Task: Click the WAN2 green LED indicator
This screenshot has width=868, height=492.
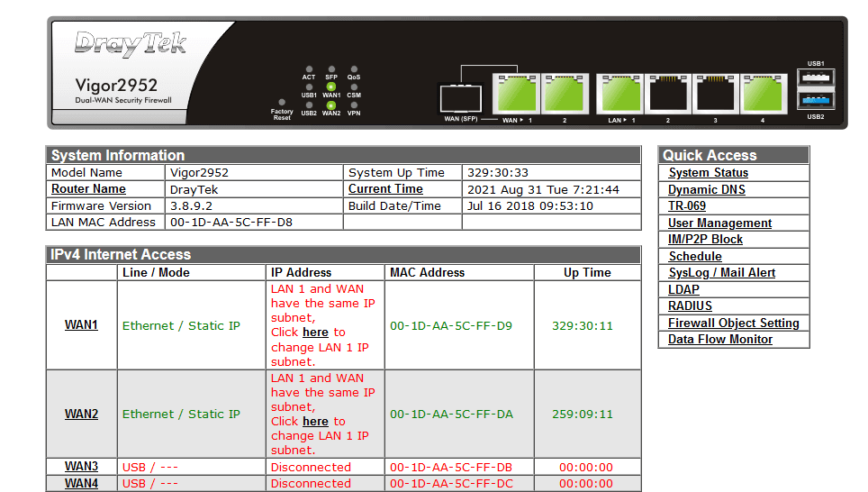Action: (x=331, y=105)
